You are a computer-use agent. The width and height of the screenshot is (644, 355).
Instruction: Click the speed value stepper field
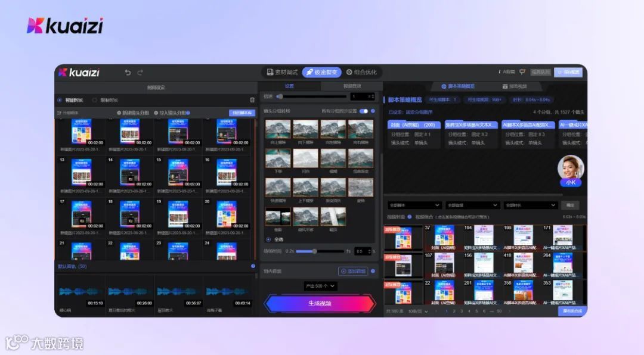tap(363, 96)
